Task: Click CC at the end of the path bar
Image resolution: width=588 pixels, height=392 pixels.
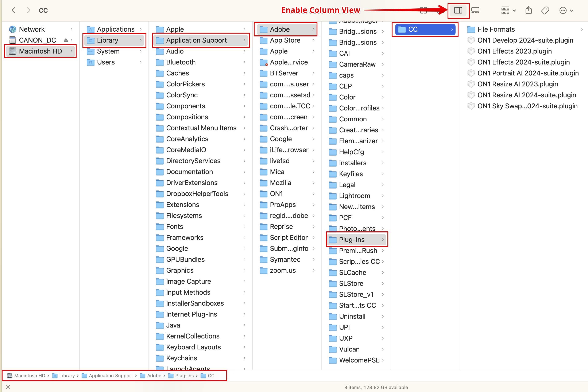Action: point(208,376)
